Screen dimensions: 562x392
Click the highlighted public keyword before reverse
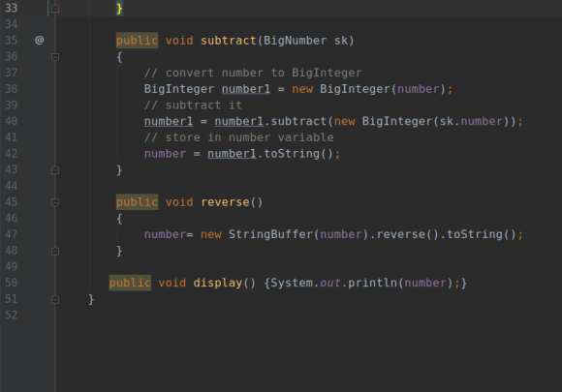[x=137, y=202]
